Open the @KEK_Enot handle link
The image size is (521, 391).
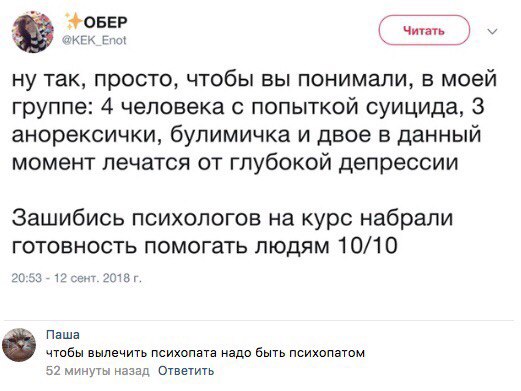point(95,40)
